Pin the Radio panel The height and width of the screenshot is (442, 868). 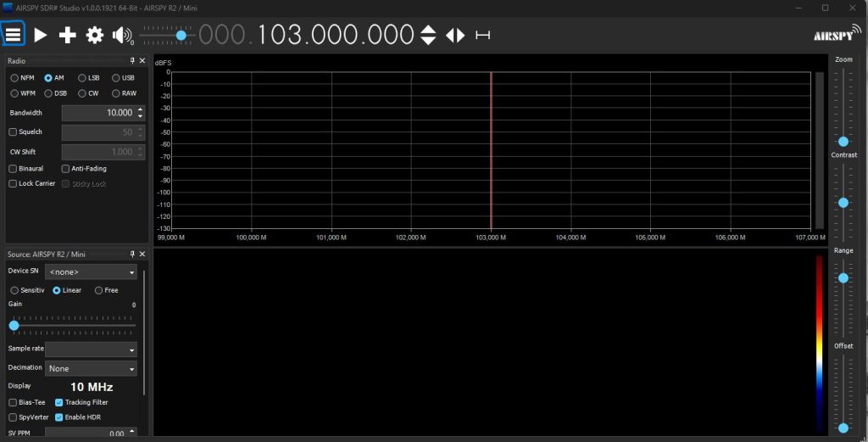pos(132,61)
